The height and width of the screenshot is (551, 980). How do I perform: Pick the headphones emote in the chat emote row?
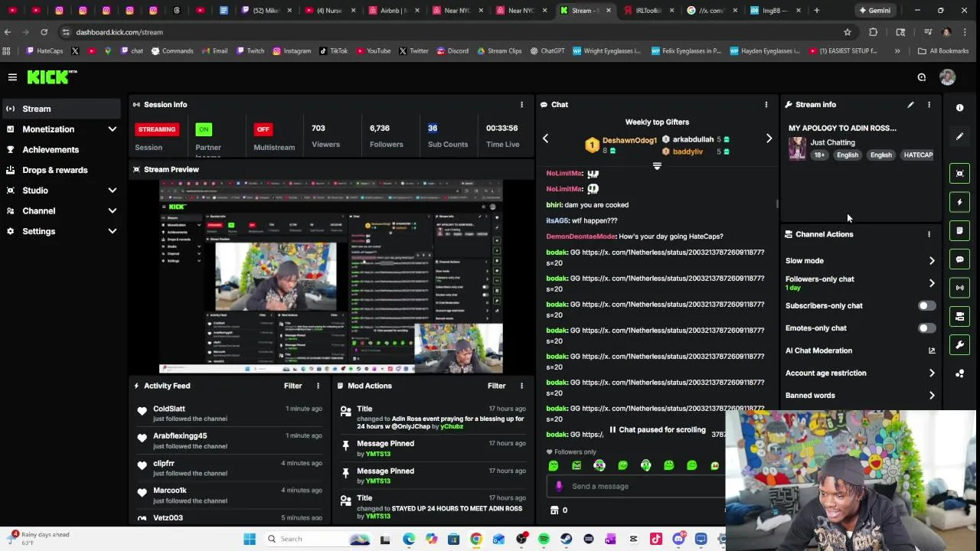(645, 465)
